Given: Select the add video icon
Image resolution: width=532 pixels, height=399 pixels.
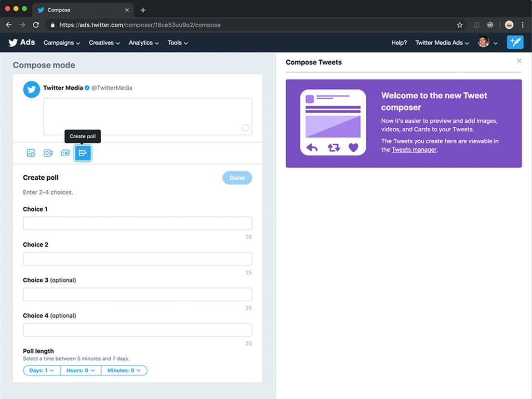Looking at the screenshot, I should [48, 153].
